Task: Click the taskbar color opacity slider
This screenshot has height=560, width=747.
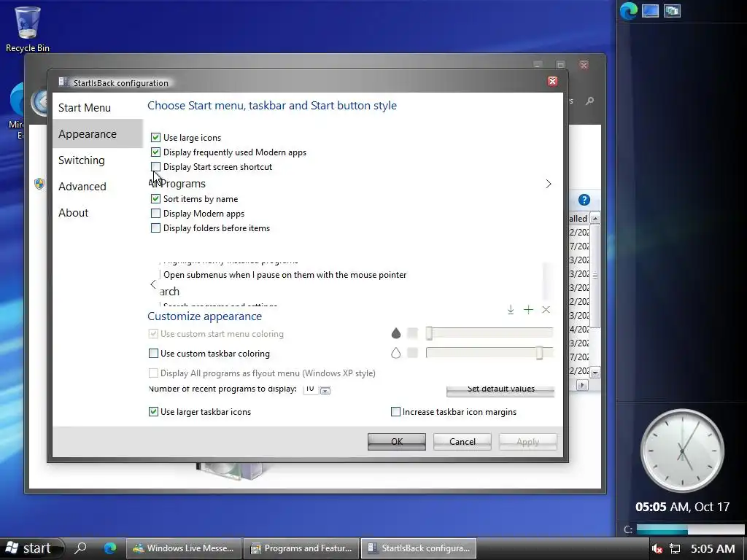Action: 489,353
